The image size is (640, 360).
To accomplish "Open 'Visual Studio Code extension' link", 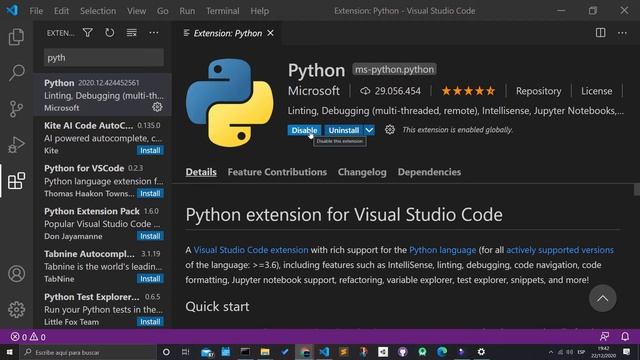I will [x=251, y=250].
